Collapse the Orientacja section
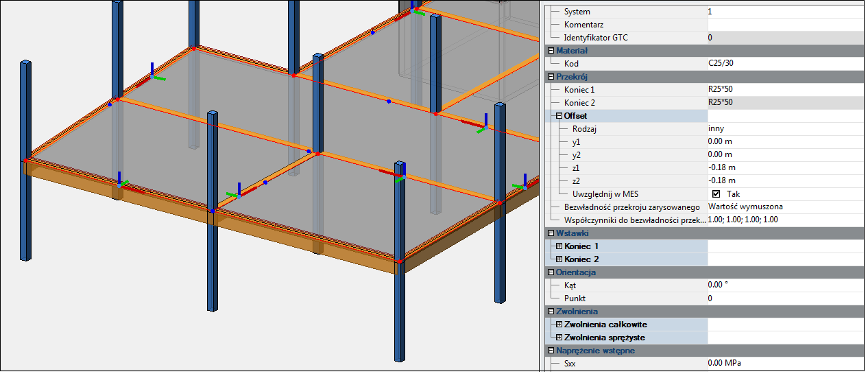The width and height of the screenshot is (868, 376). coord(551,272)
